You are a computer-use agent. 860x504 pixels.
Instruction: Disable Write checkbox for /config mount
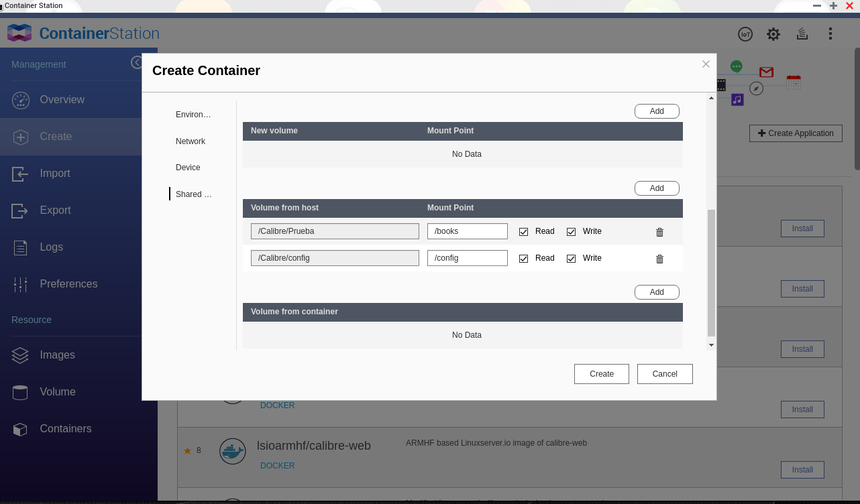572,259
